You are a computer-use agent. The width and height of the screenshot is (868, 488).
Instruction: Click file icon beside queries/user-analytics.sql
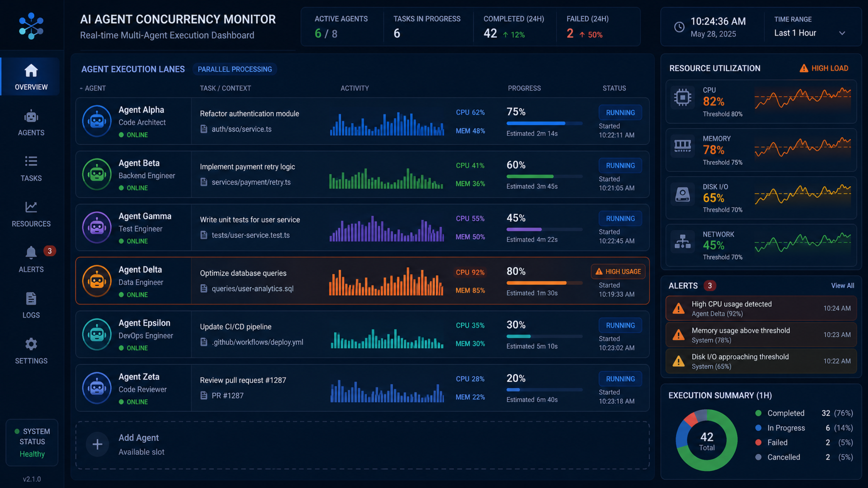(x=203, y=288)
